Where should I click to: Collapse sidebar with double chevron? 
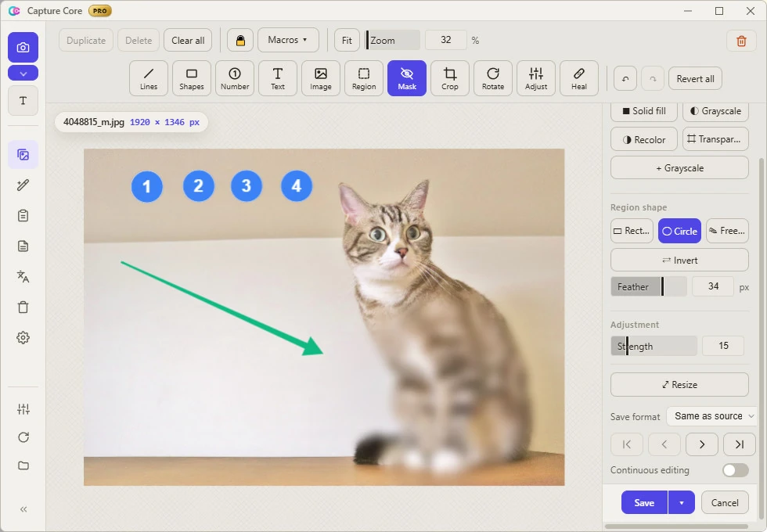23,509
